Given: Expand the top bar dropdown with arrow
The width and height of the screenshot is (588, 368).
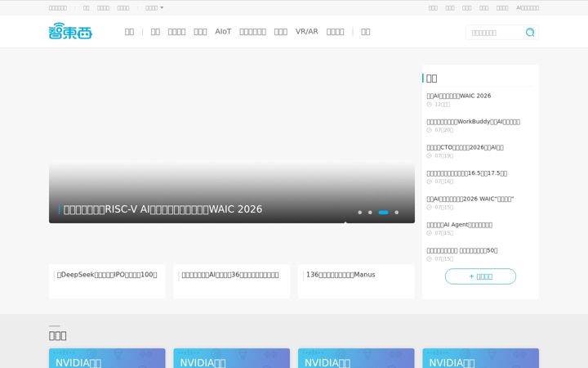Looking at the screenshot, I should (154, 8).
